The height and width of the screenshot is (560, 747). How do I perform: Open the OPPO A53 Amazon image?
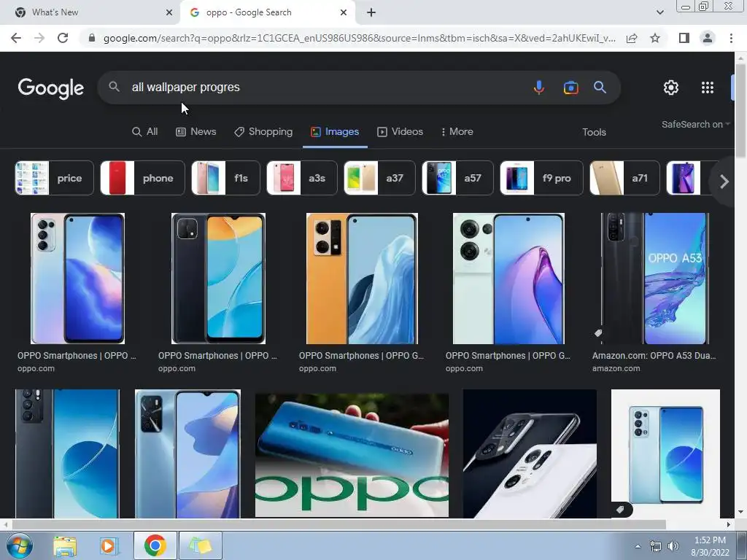[656, 279]
